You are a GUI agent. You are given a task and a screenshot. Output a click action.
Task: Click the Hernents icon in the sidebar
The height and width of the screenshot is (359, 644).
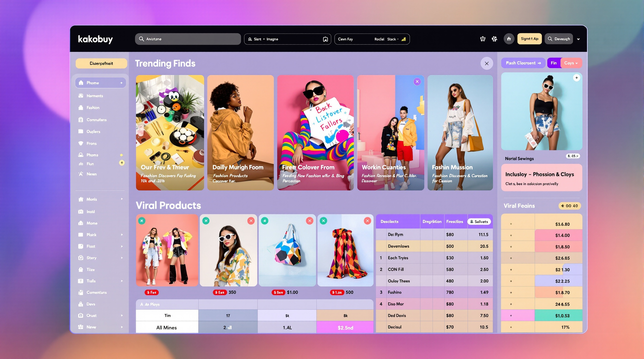(x=81, y=96)
